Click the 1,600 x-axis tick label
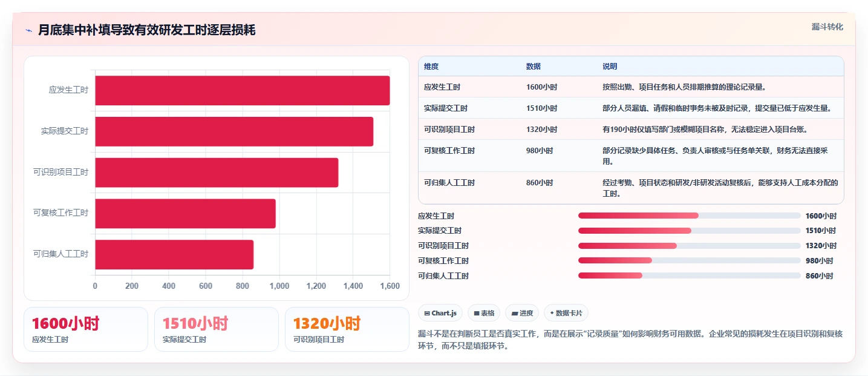This screenshot has width=868, height=376. tap(390, 286)
